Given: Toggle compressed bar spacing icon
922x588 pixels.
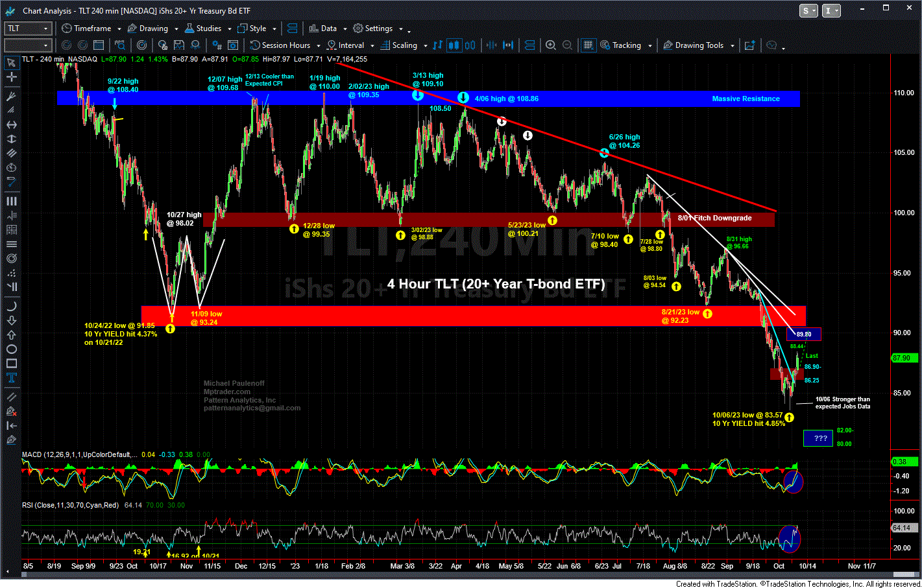Looking at the screenshot, I should 492,45.
